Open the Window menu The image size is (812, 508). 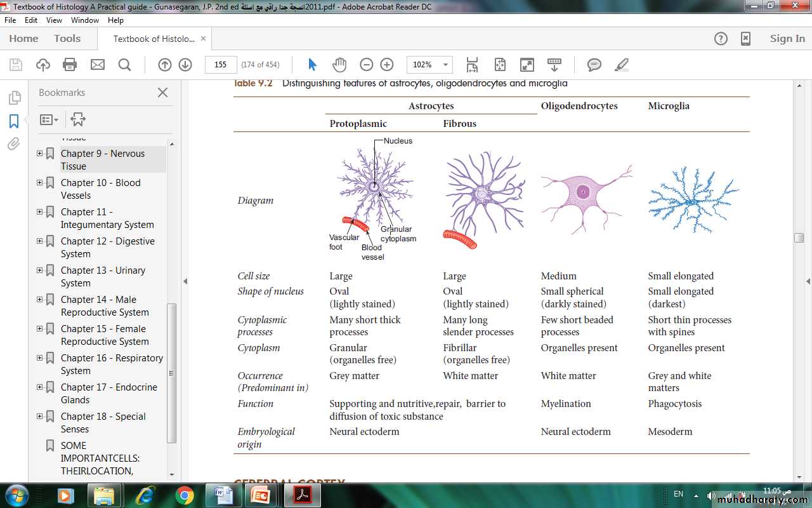84,20
